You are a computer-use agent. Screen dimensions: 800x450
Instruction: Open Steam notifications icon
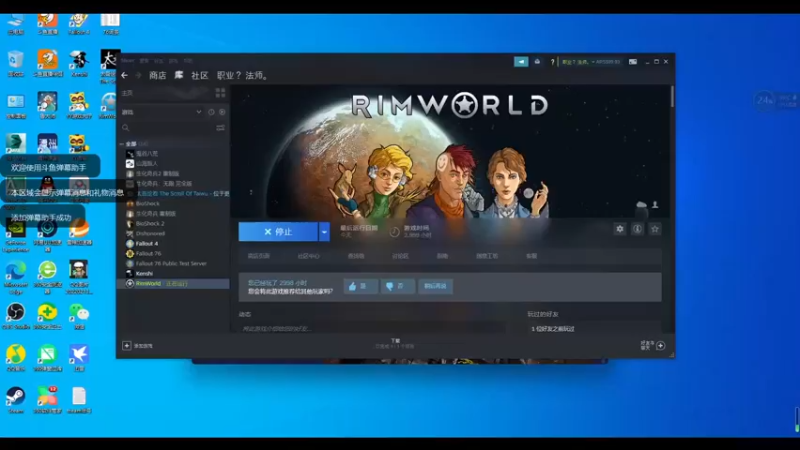click(x=537, y=62)
